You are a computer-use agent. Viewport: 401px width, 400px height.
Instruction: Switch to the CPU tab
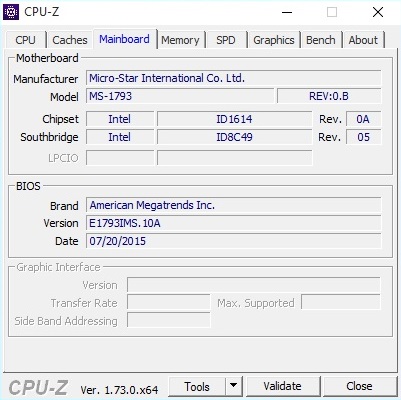tap(25, 40)
